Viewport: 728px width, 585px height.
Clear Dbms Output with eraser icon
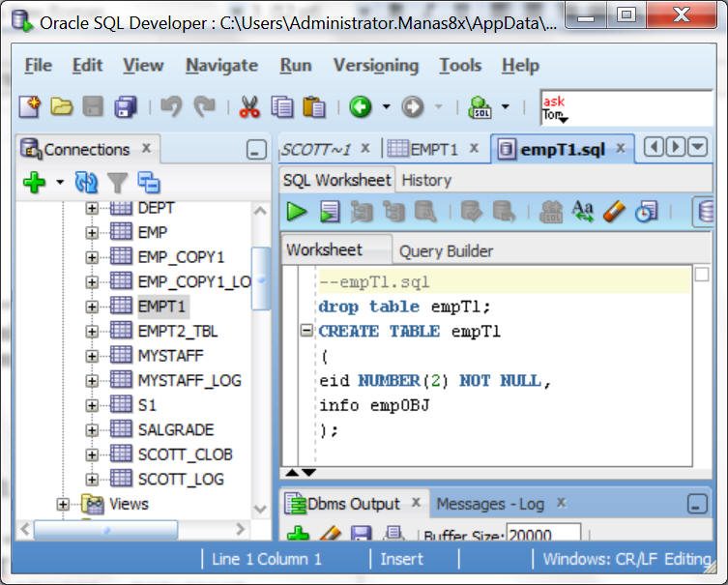pos(330,534)
